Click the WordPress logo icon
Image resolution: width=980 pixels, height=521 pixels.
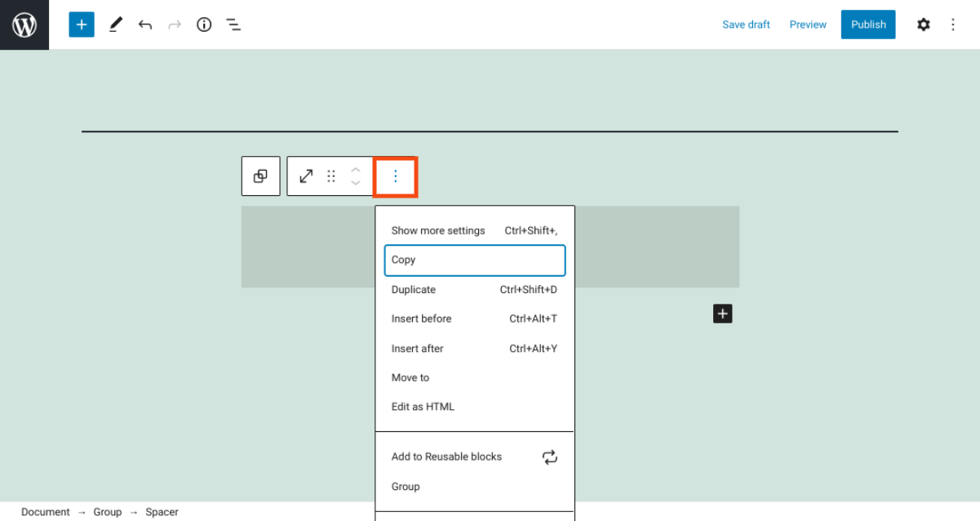click(x=24, y=24)
